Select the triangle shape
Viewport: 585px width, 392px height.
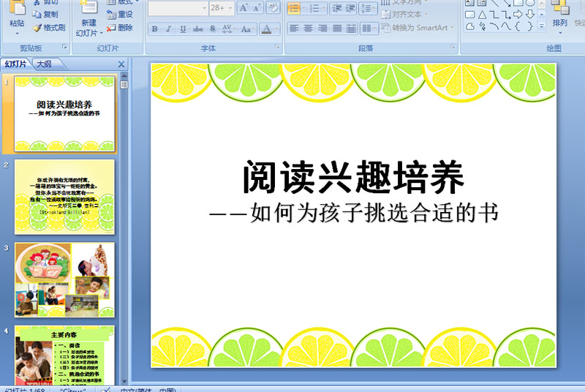(482, 15)
